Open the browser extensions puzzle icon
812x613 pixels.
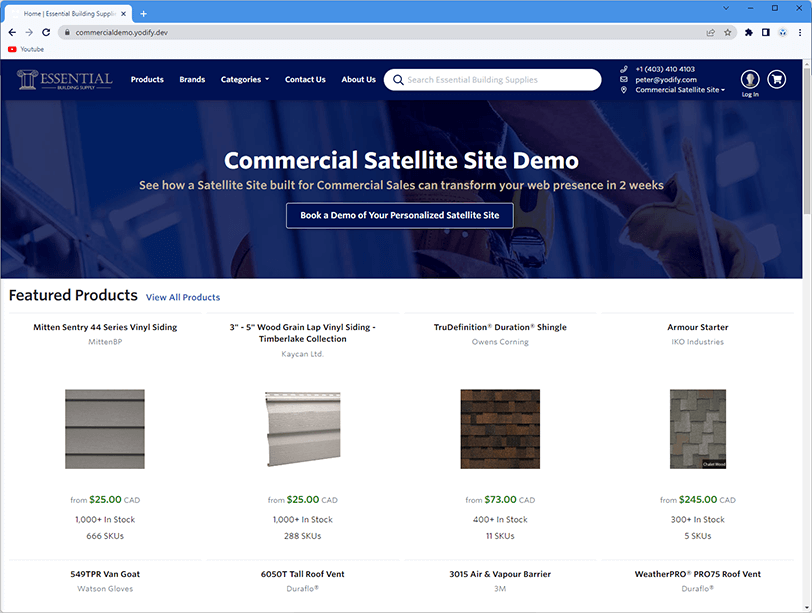tap(748, 32)
